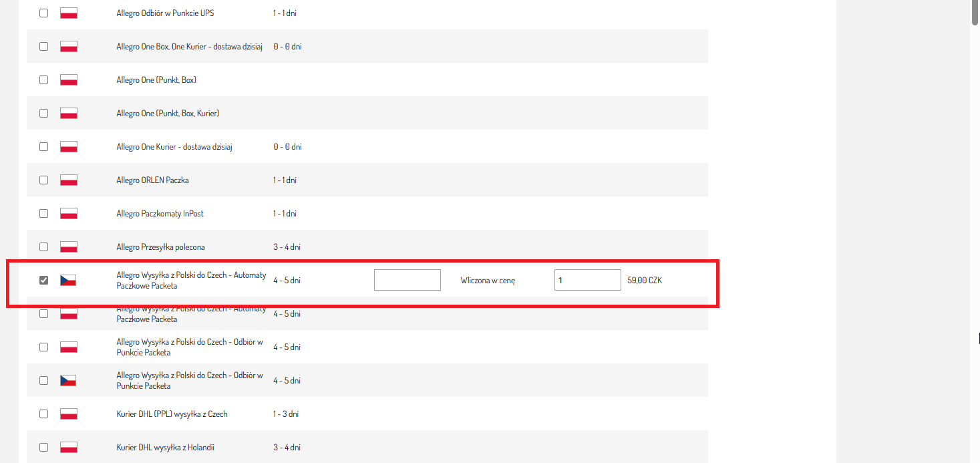
Task: Click 3 - 4 dni in DHL wysyłka z Holandii row
Action: (x=287, y=447)
